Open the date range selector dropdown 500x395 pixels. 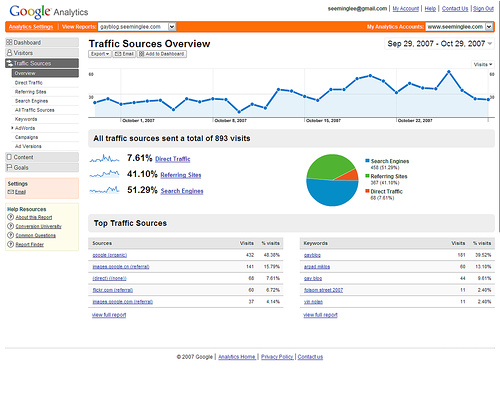(x=439, y=44)
